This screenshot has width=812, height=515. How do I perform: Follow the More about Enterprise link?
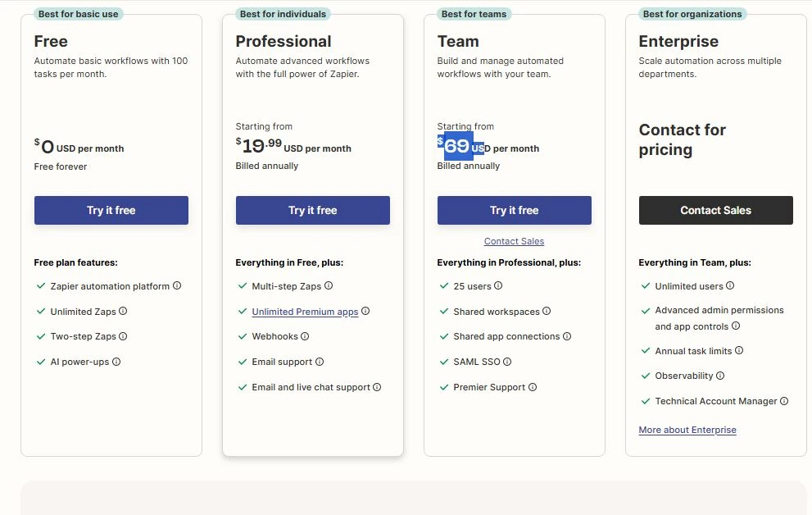[687, 430]
